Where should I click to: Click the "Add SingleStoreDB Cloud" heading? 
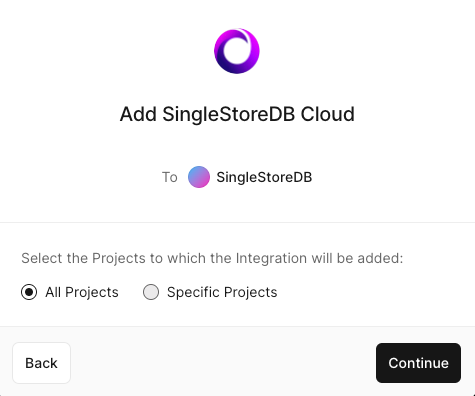coord(237,114)
